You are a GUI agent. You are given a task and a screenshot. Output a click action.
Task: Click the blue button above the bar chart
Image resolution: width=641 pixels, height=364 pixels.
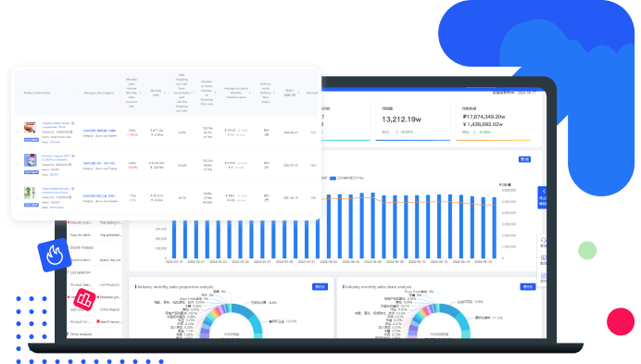[x=524, y=159]
